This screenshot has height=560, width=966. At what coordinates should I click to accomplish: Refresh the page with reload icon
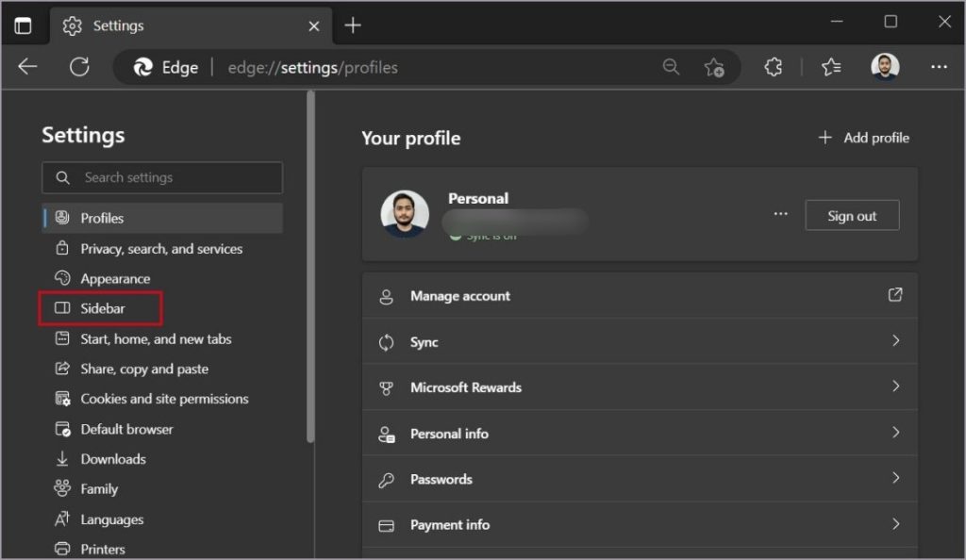coord(79,66)
